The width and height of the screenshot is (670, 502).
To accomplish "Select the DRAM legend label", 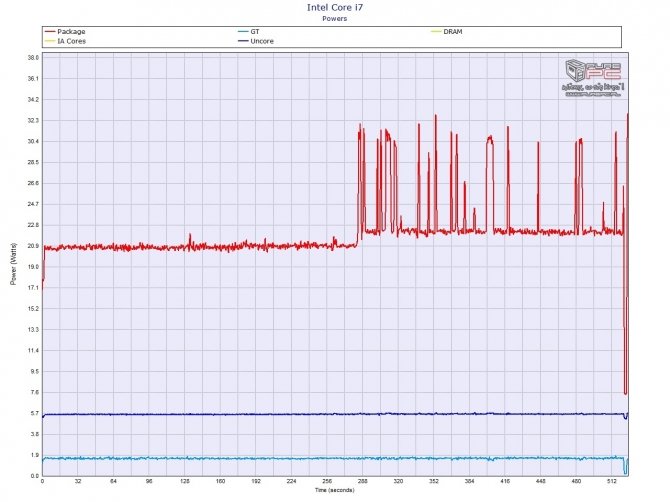I will (x=453, y=32).
